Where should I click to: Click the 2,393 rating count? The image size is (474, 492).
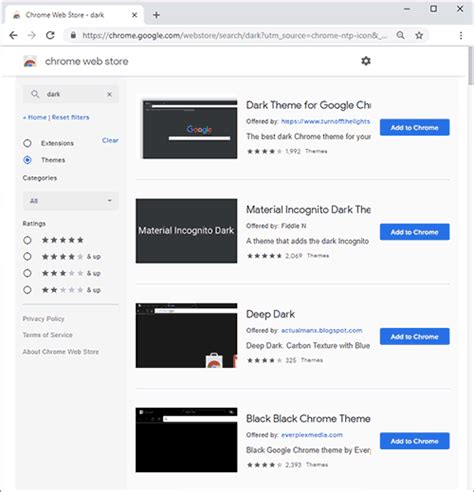tap(293, 465)
